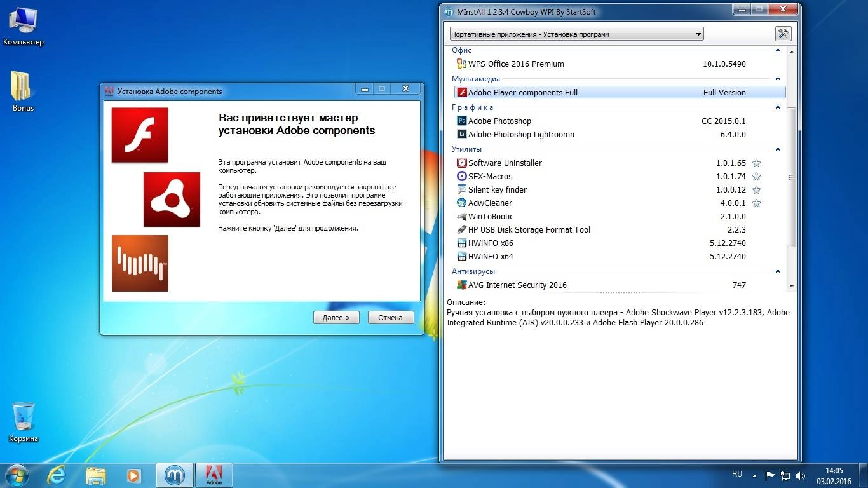Click the AVG Internet Security icon
Viewport: 868px width, 488px height.
[462, 285]
